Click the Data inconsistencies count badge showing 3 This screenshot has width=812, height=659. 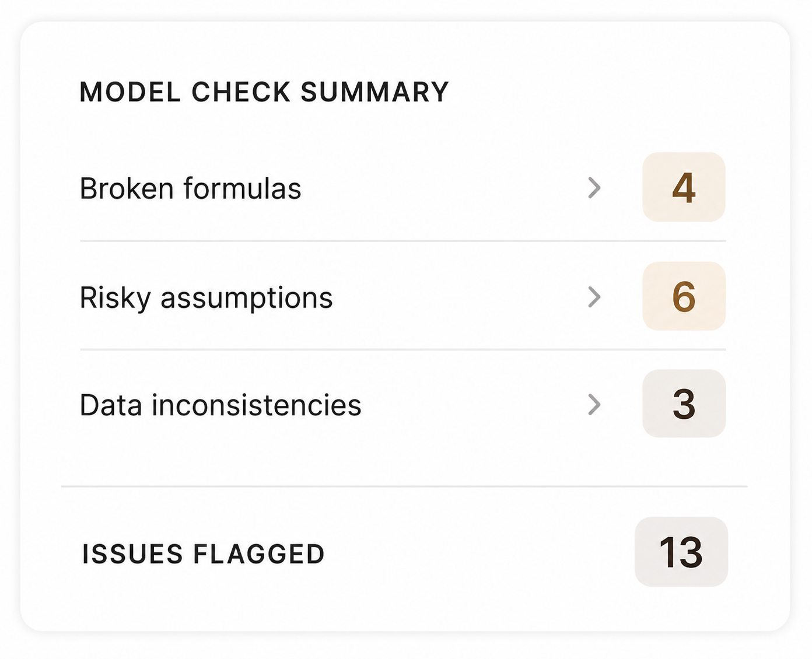tap(684, 404)
